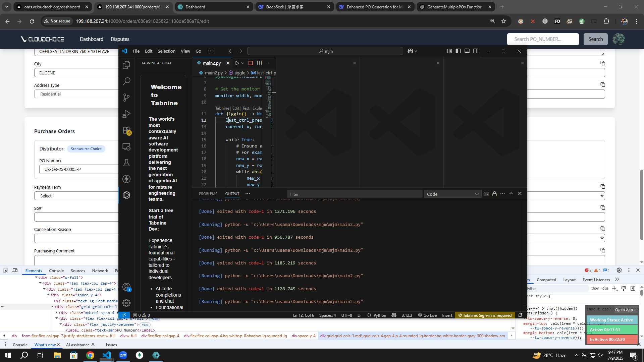Toggle element classes with .cls button
This screenshot has height=362, width=644.
pyautogui.click(x=605, y=288)
